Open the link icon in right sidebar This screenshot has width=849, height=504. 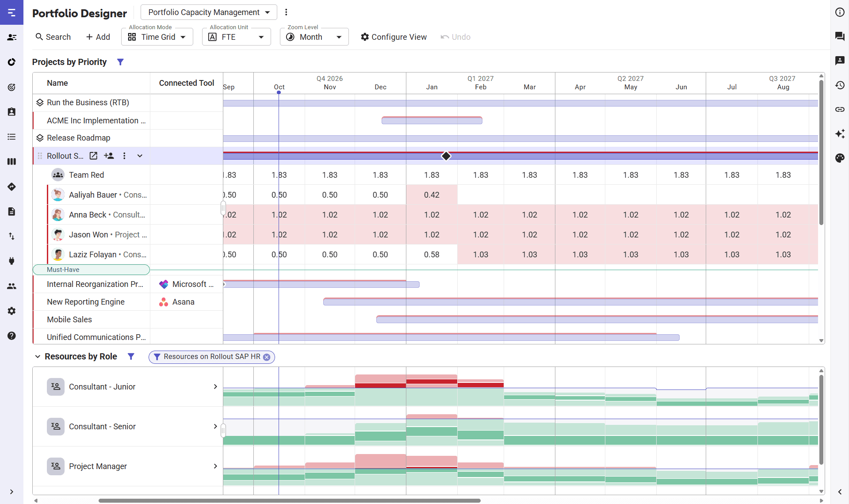[x=840, y=109]
